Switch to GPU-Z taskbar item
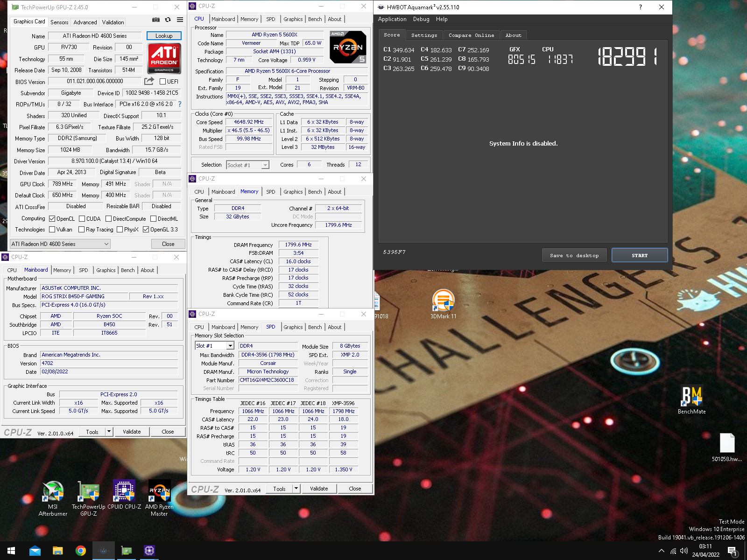The height and width of the screenshot is (560, 747). [x=127, y=551]
